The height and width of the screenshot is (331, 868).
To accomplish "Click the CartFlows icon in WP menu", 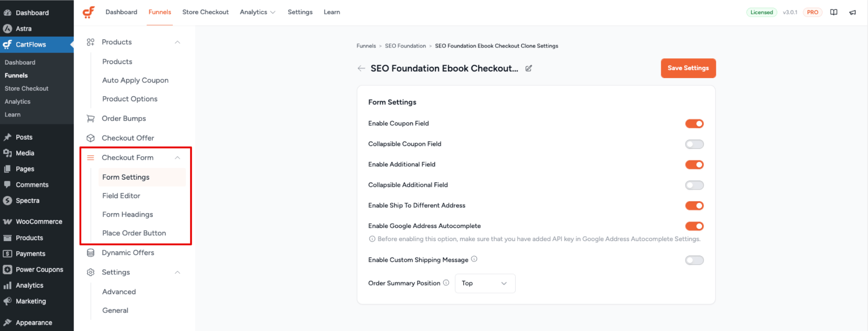I will (x=8, y=44).
